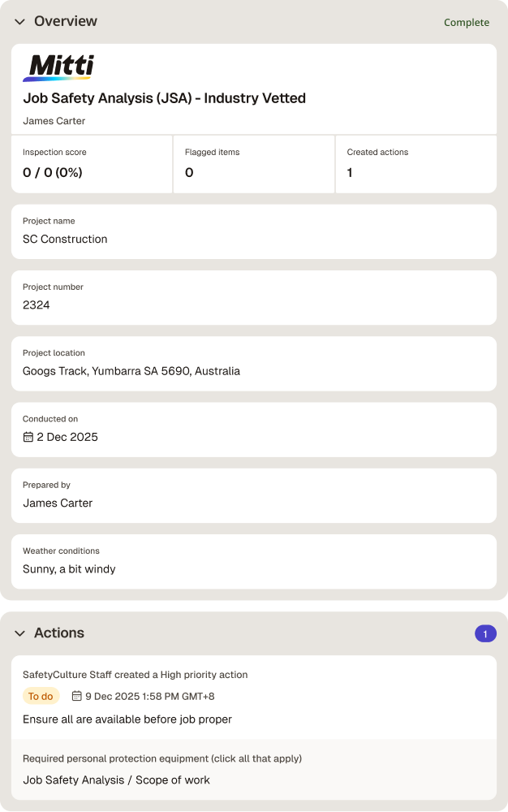508x812 pixels.
Task: Click the To do status badge
Action: 41,696
